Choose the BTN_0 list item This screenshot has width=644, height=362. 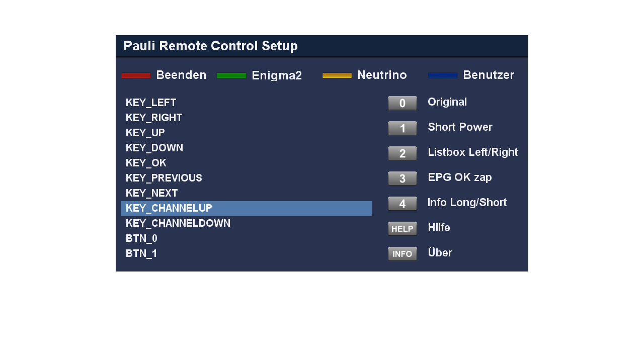click(141, 238)
